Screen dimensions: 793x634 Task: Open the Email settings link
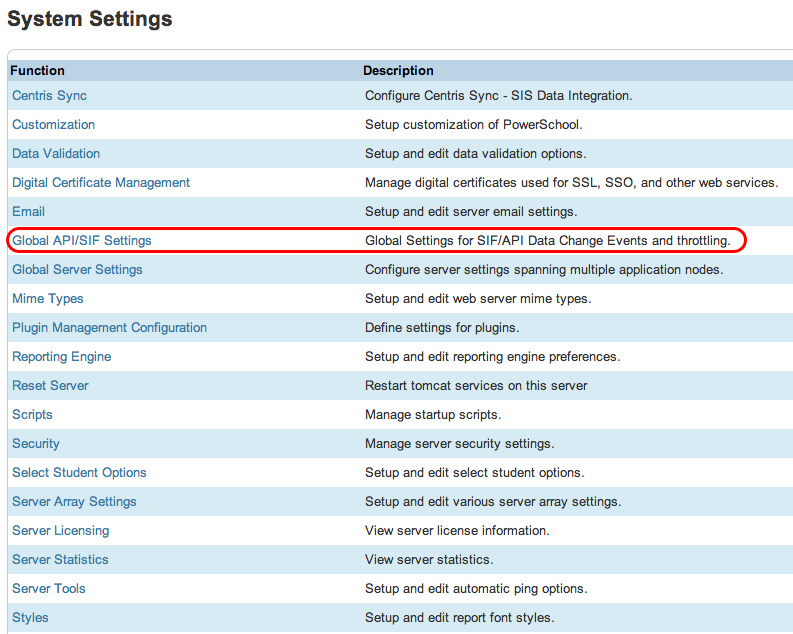pyautogui.click(x=28, y=212)
